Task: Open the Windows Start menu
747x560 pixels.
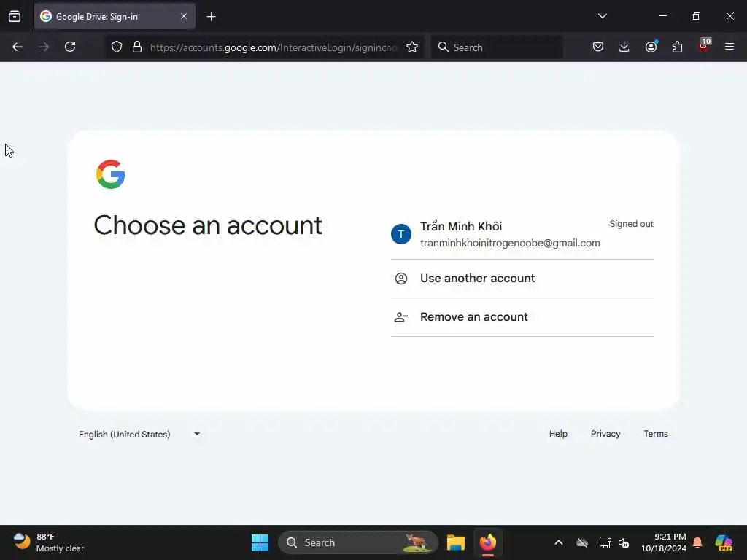Action: coord(260,542)
